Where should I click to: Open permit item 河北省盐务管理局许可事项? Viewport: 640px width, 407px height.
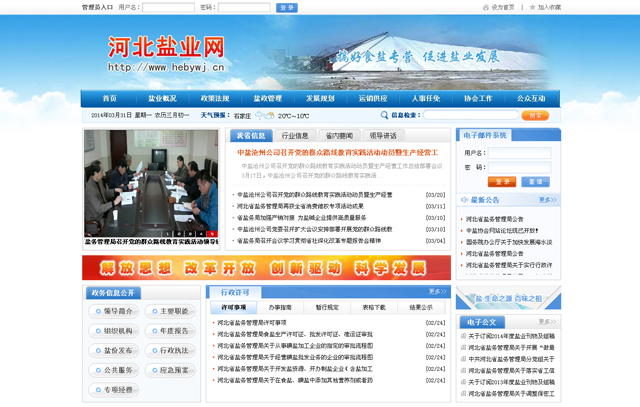[252, 323]
